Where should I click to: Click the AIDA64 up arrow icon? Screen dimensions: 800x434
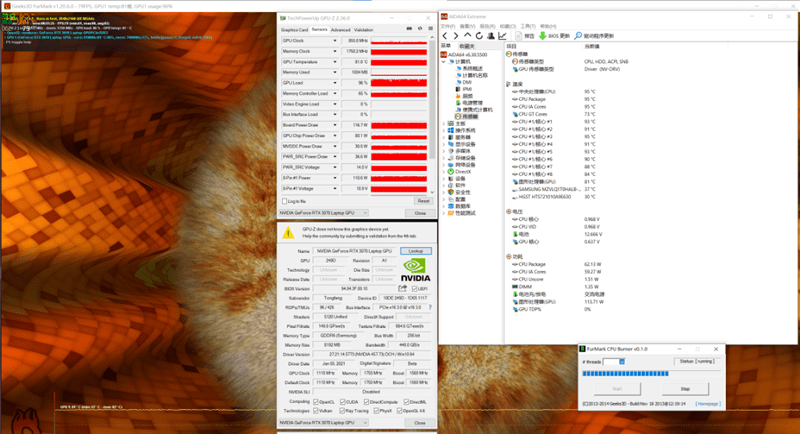467,36
